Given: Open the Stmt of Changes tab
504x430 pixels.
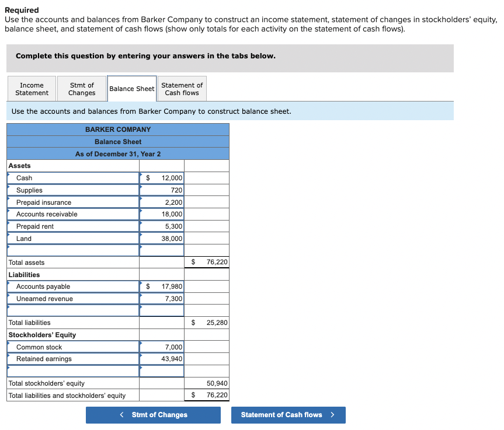Looking at the screenshot, I should click(x=81, y=88).
